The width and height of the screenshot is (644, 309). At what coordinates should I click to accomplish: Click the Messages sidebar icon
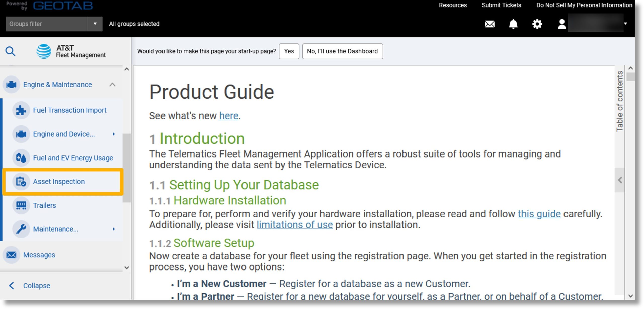(11, 254)
